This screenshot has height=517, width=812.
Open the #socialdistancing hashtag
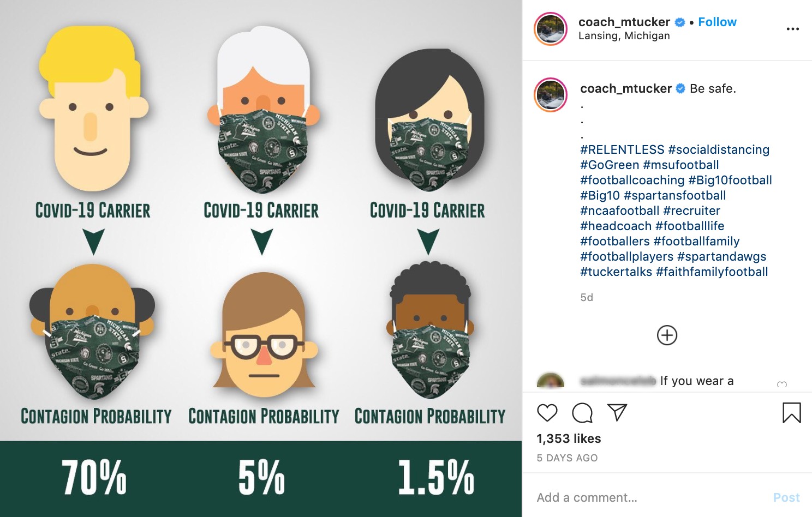coord(719,149)
